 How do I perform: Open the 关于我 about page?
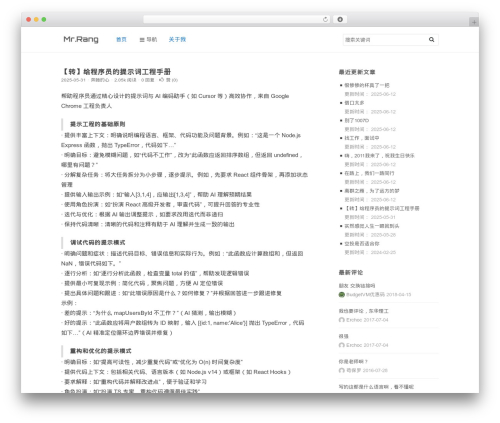click(x=177, y=40)
